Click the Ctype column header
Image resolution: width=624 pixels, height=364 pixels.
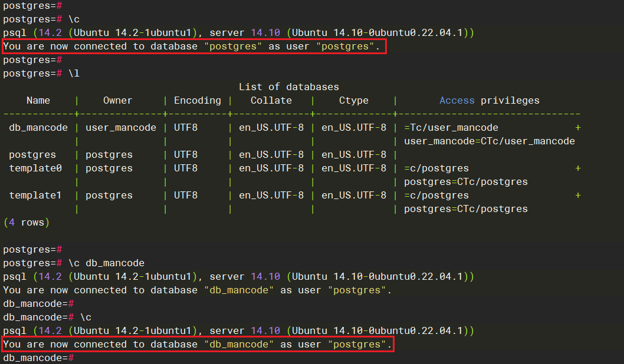[x=353, y=101]
